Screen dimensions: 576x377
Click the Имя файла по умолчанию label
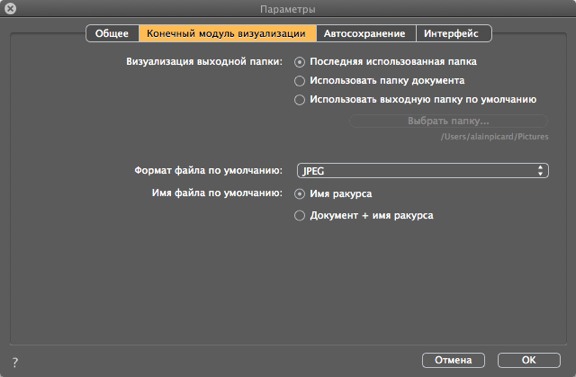[217, 193]
